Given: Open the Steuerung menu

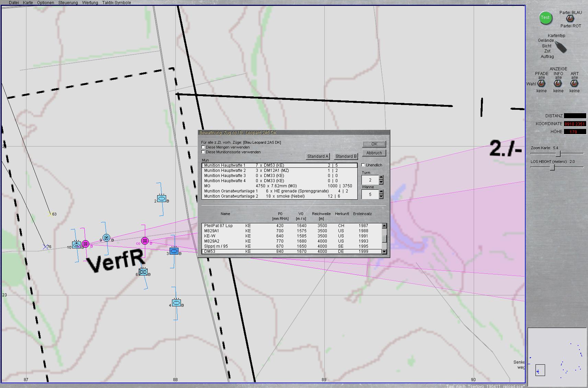Looking at the screenshot, I should (68, 3).
